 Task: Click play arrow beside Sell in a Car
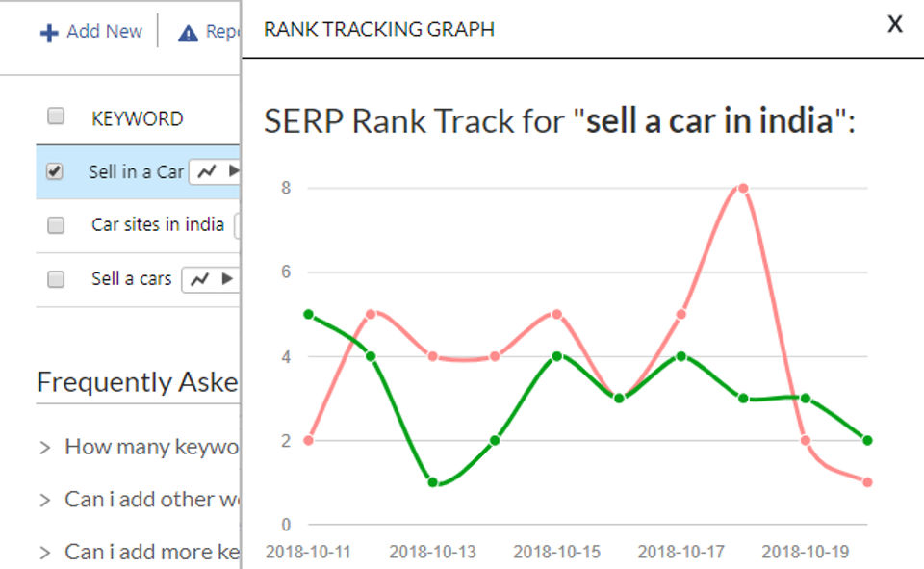(x=232, y=172)
